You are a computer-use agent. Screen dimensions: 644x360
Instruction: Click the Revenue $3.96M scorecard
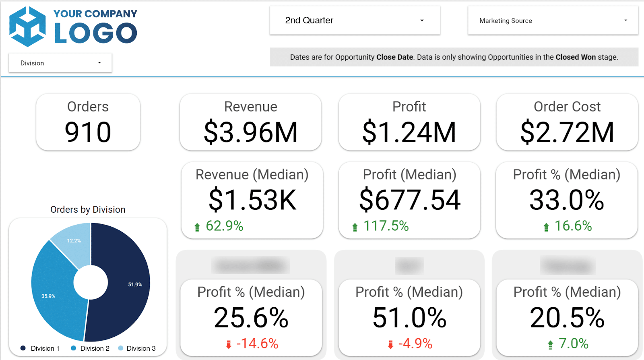(x=250, y=122)
